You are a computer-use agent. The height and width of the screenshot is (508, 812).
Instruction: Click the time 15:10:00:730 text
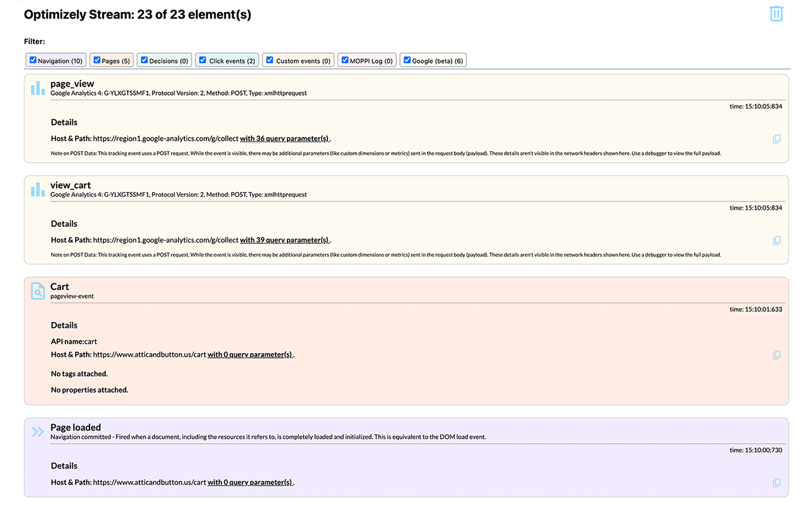pyautogui.click(x=756, y=450)
